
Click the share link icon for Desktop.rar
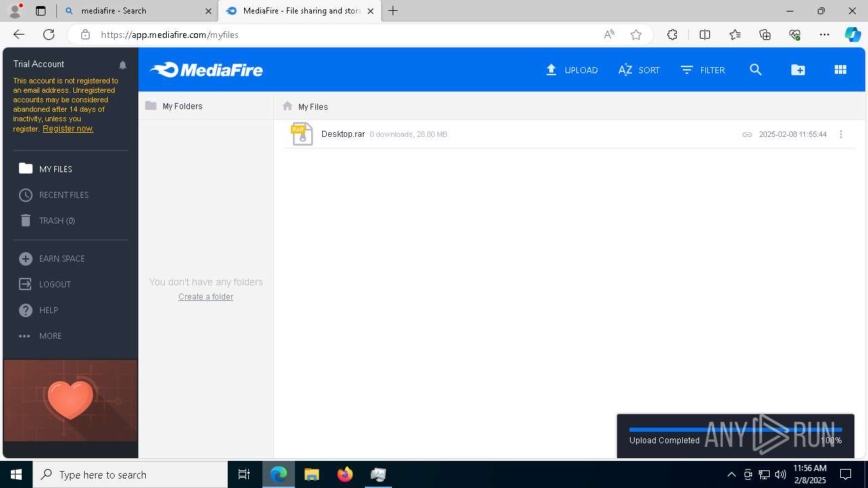click(747, 135)
